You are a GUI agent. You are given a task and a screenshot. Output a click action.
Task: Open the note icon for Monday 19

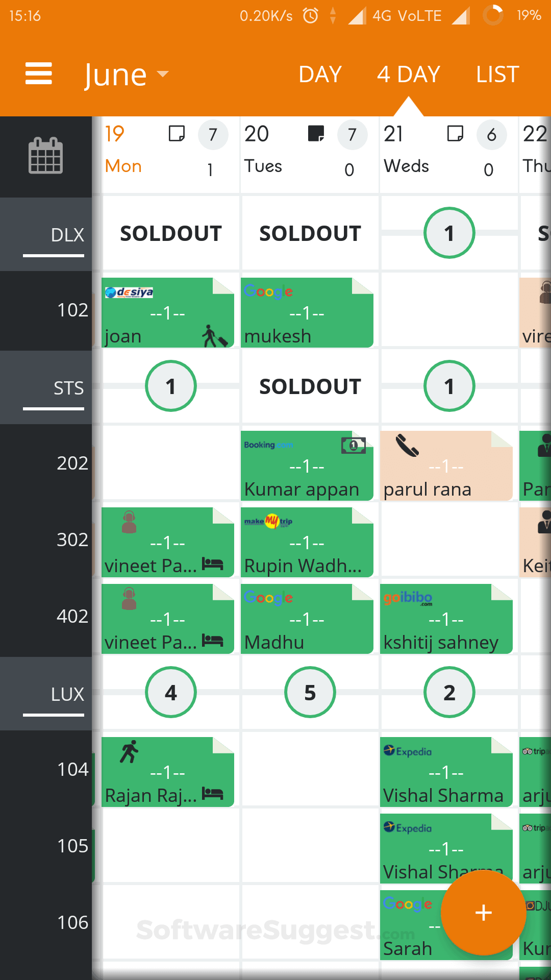[x=177, y=134]
